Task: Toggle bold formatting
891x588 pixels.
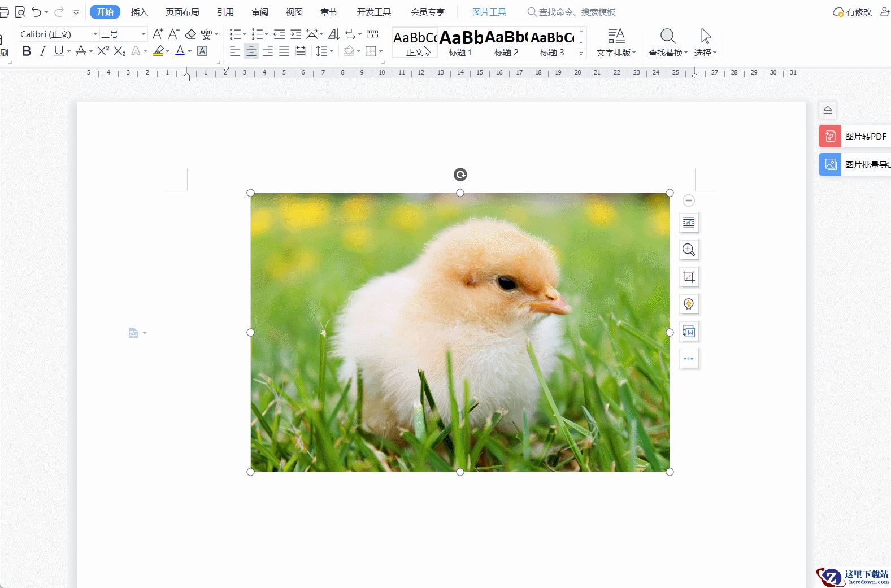Action: click(27, 51)
